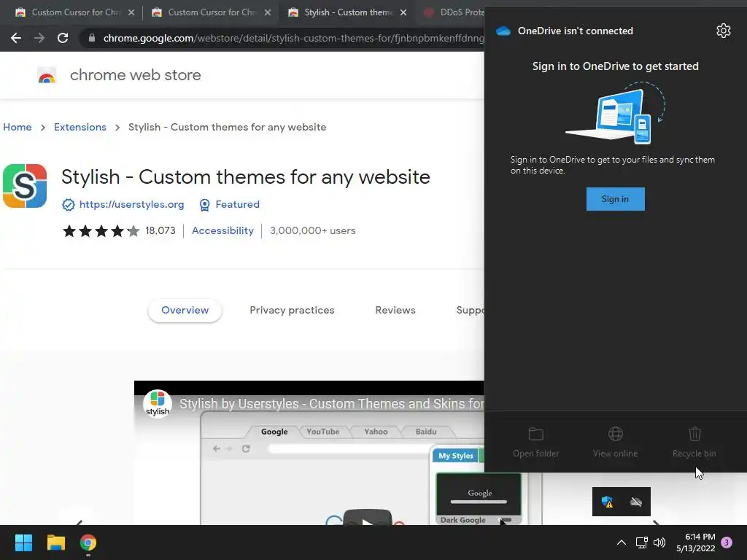Image resolution: width=747 pixels, height=560 pixels.
Task: Open Privacy practices tab
Action: [292, 310]
